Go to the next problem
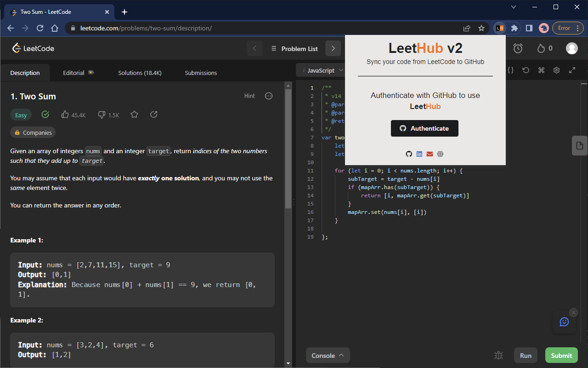The width and height of the screenshot is (588, 368). coord(333,48)
